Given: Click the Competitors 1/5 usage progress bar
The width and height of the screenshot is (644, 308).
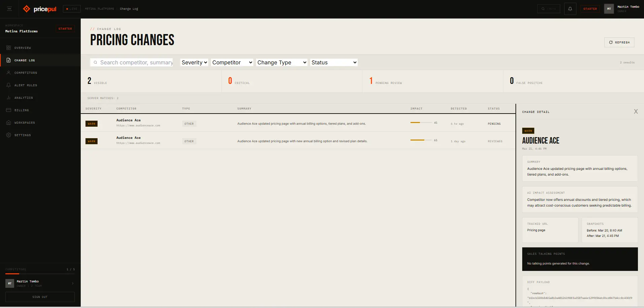Looking at the screenshot, I should tap(40, 274).
